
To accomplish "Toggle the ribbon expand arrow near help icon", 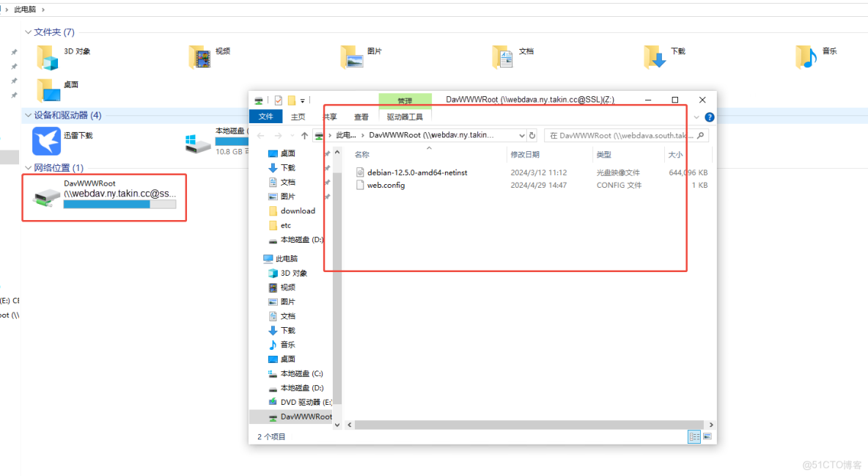I will (x=696, y=117).
